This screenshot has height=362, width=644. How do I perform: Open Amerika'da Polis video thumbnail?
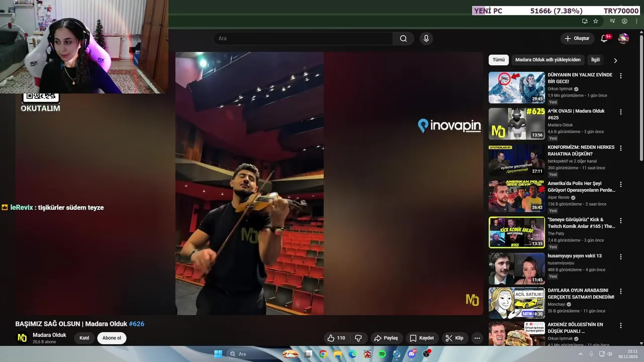pos(517,196)
